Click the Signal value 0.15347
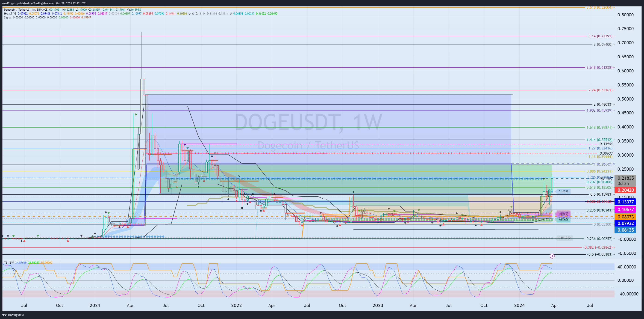The height and width of the screenshot is (319, 644). (x=86, y=18)
